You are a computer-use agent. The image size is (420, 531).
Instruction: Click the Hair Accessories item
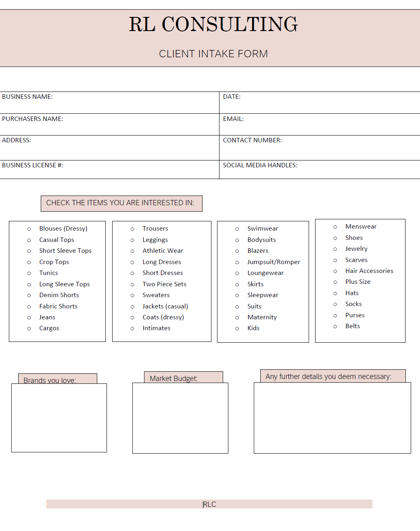pos(369,271)
